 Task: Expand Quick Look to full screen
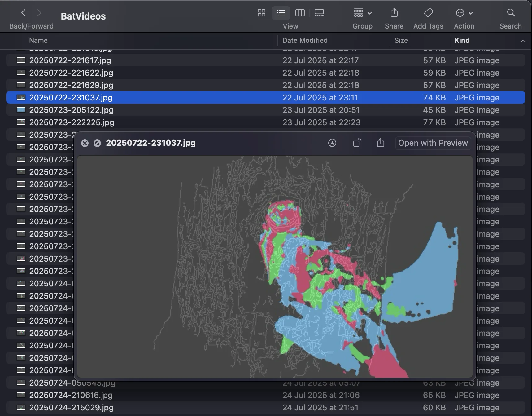click(97, 143)
